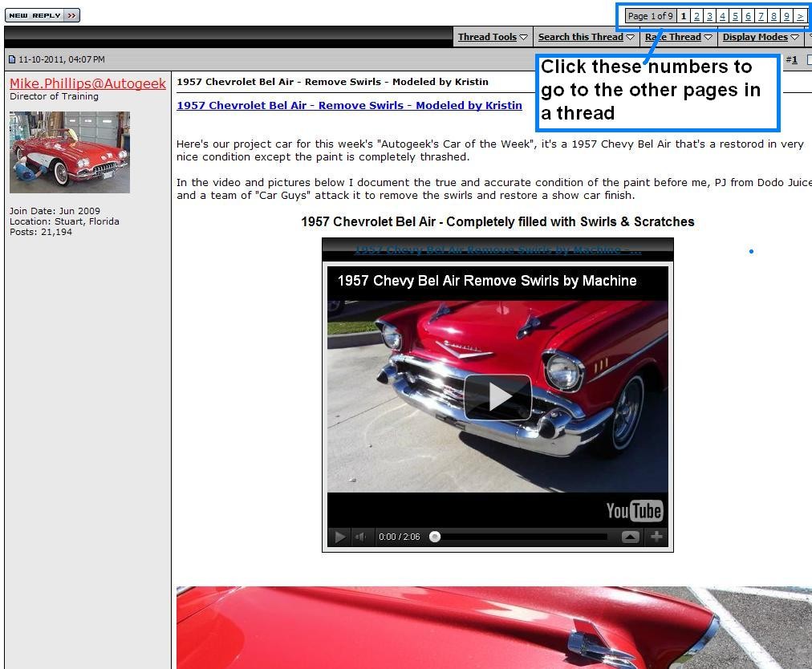Click the post status icon beside 11-10-2011
Viewport: 812px width, 669px height.
12,59
